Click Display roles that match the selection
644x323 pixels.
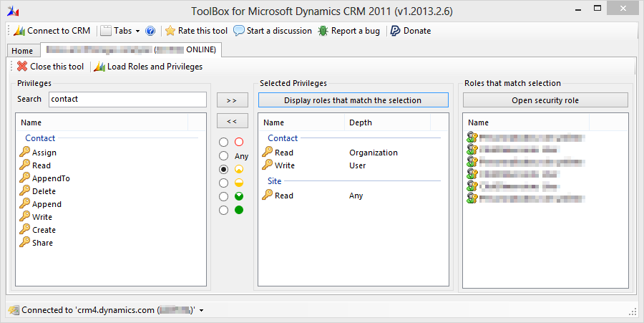pos(353,100)
